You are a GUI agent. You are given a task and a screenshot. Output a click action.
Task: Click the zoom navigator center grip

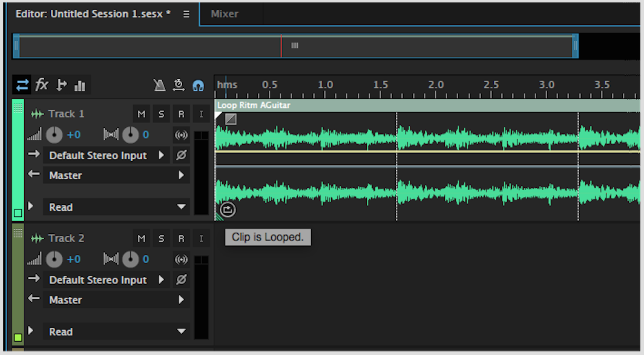point(295,45)
